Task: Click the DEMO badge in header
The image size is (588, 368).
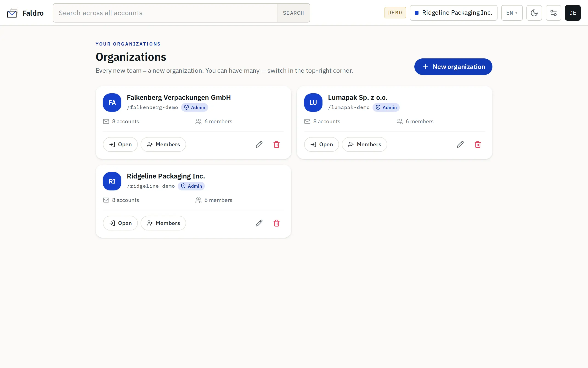Action: [x=395, y=13]
